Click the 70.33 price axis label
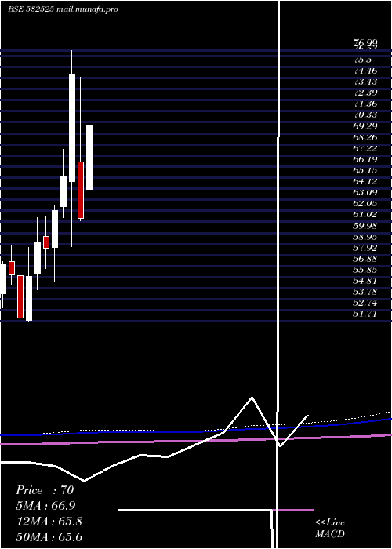392x549 pixels. [365, 115]
